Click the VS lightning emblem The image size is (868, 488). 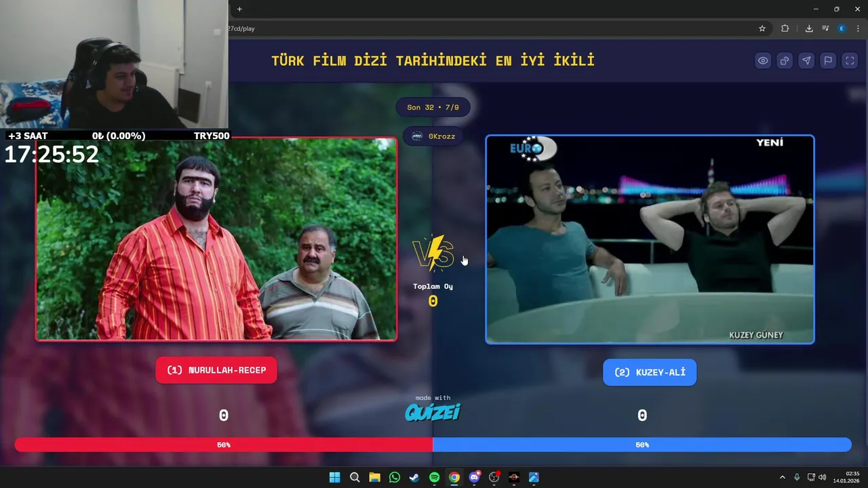tap(433, 252)
